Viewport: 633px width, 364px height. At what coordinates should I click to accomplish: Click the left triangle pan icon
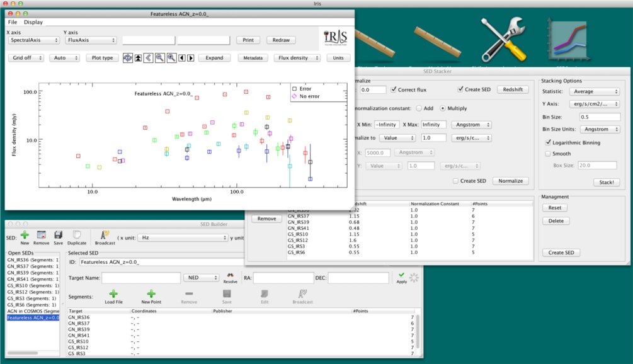pos(182,58)
